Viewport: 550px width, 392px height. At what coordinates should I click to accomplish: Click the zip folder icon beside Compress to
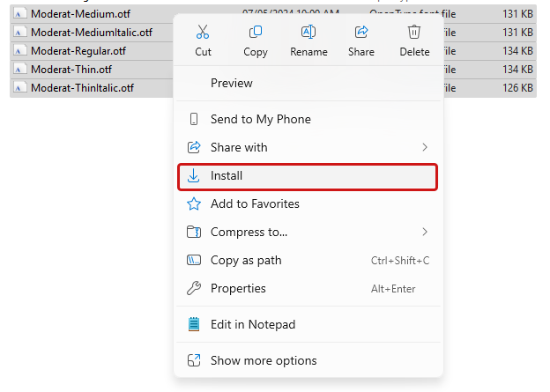(x=194, y=232)
